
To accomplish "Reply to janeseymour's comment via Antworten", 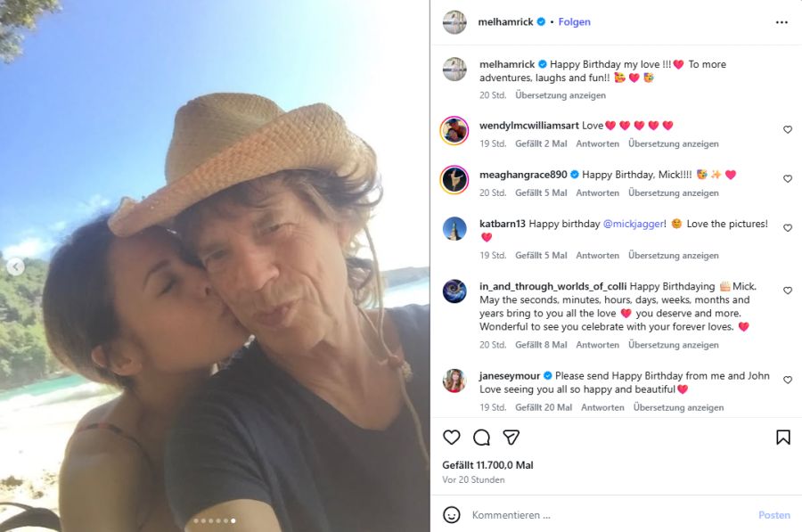I will (x=602, y=407).
